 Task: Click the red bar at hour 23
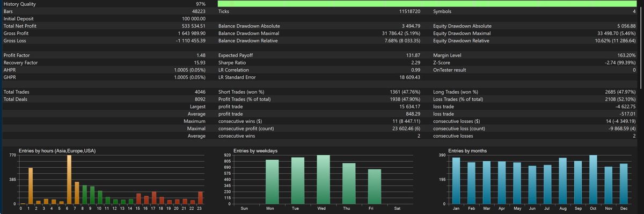pyautogui.click(x=200, y=198)
